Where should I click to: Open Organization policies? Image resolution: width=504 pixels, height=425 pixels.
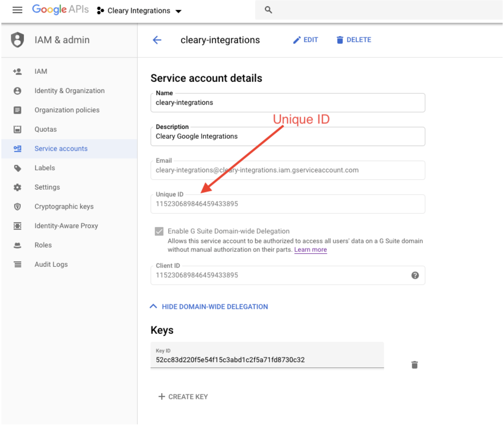[x=67, y=110]
